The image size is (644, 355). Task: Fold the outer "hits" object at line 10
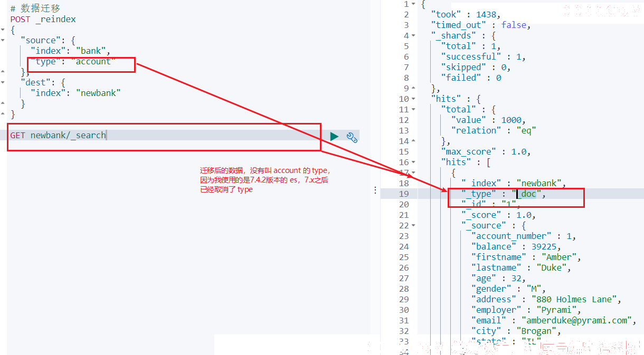pos(414,99)
